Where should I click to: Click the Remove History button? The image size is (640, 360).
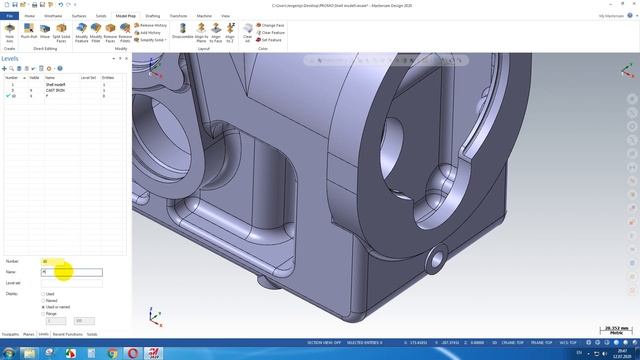point(151,25)
